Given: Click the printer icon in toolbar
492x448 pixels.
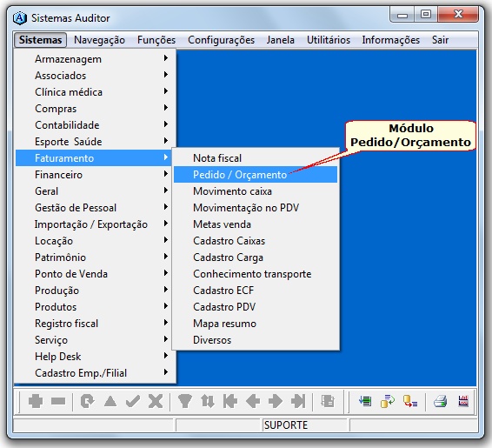Looking at the screenshot, I should tap(440, 401).
